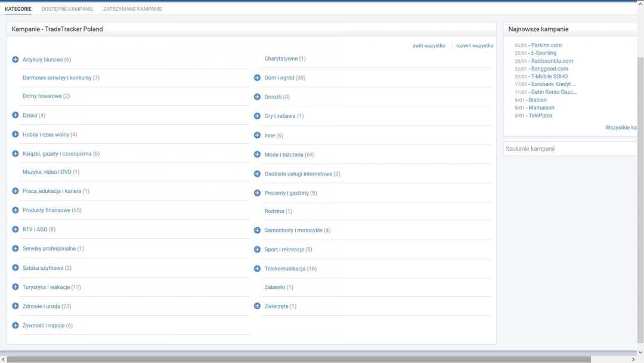This screenshot has width=644, height=363.
Task: Click the horizontal scrollbar at the bottom
Action: coord(298,359)
